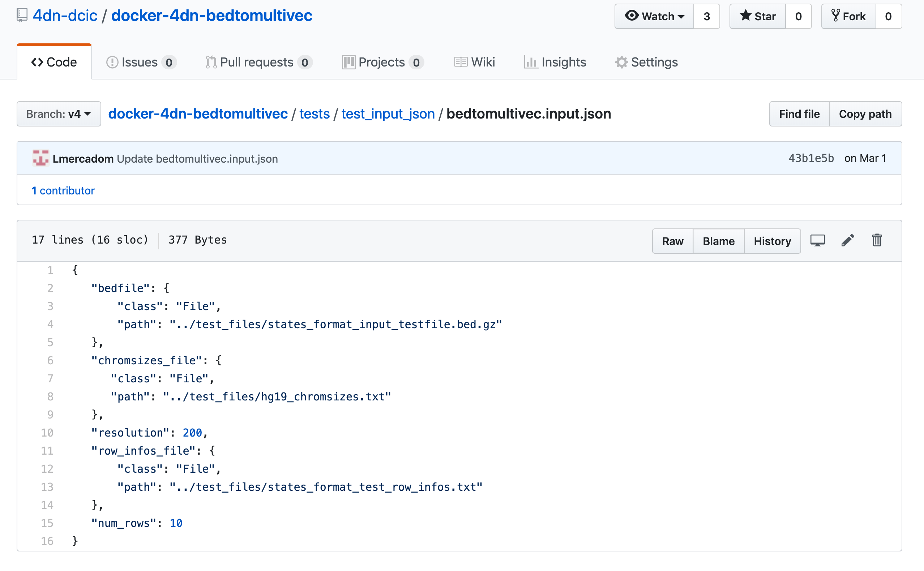Open commit message Update bedtomultivec.input.json
The width and height of the screenshot is (924, 571).
tap(197, 159)
